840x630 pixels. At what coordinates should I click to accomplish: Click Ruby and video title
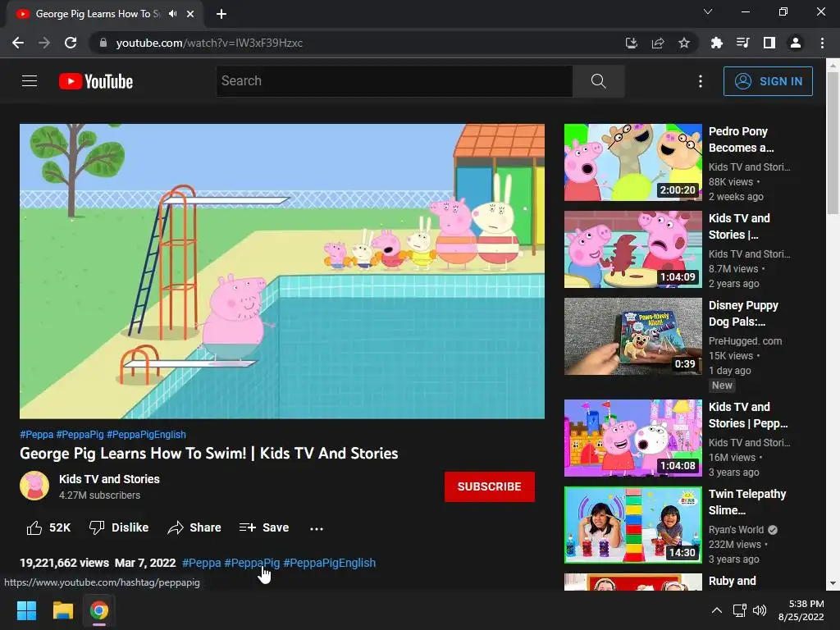pyautogui.click(x=733, y=581)
